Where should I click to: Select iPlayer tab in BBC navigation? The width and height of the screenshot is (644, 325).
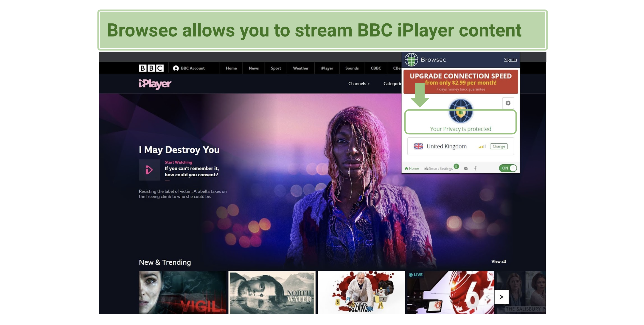[x=326, y=68]
